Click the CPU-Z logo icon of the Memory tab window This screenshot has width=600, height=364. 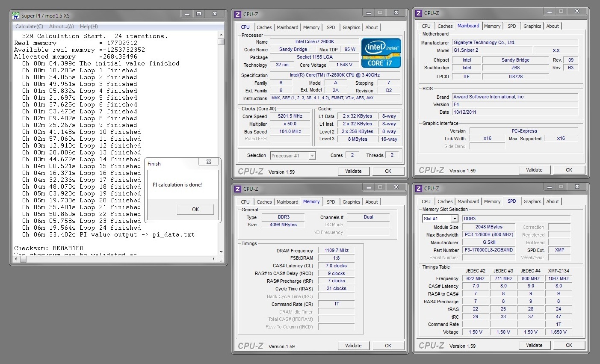pos(238,189)
